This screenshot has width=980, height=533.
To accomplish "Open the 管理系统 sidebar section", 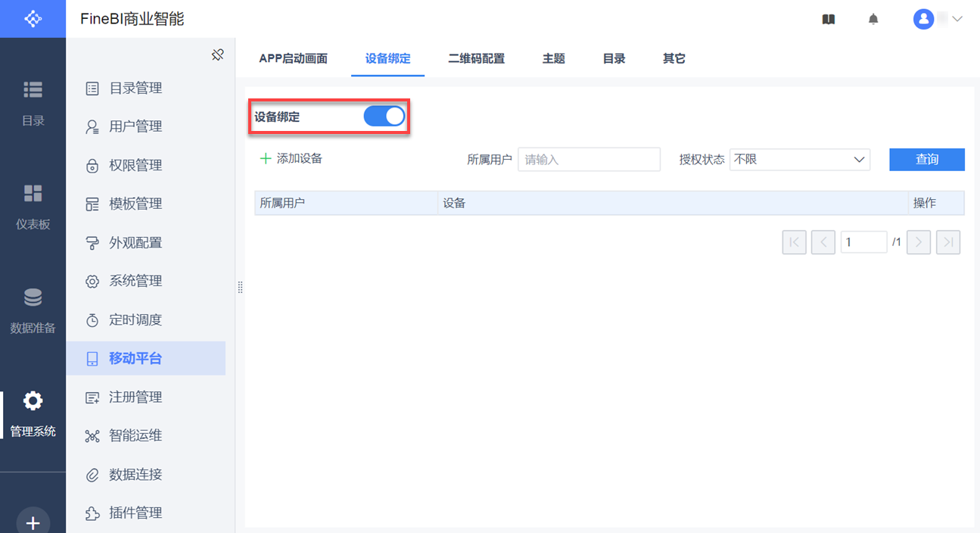I will (33, 415).
